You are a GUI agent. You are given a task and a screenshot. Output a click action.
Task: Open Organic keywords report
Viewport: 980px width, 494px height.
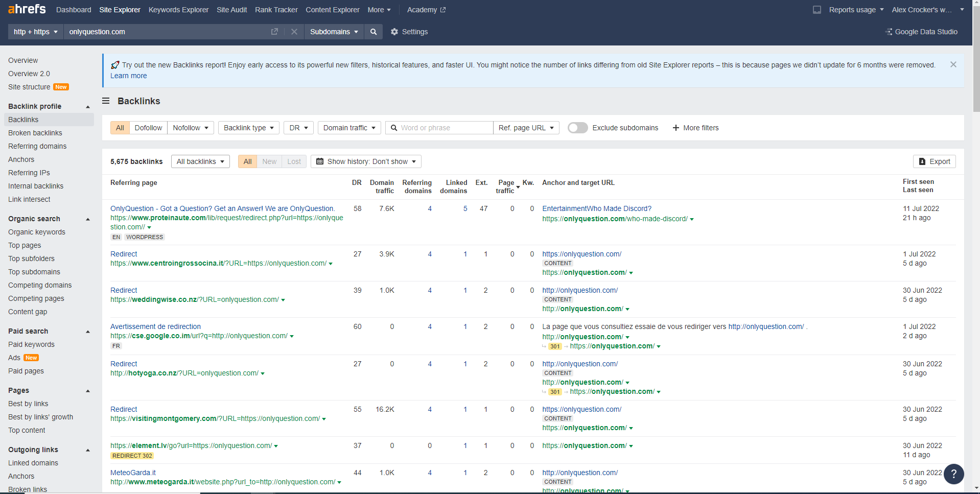[37, 232]
